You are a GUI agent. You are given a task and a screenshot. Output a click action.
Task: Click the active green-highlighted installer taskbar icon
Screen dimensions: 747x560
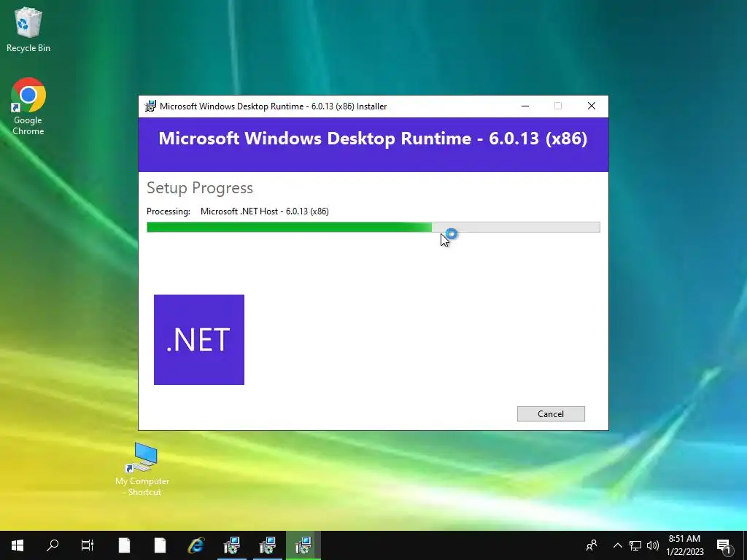(x=303, y=545)
